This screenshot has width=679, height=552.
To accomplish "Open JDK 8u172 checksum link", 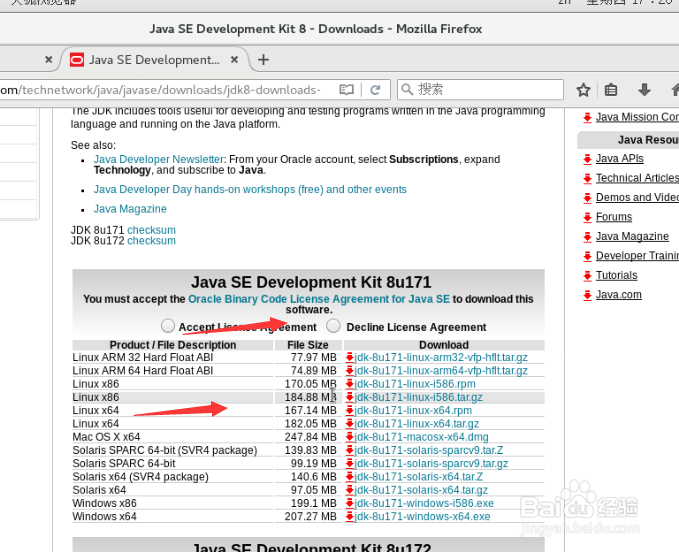I will [x=151, y=241].
